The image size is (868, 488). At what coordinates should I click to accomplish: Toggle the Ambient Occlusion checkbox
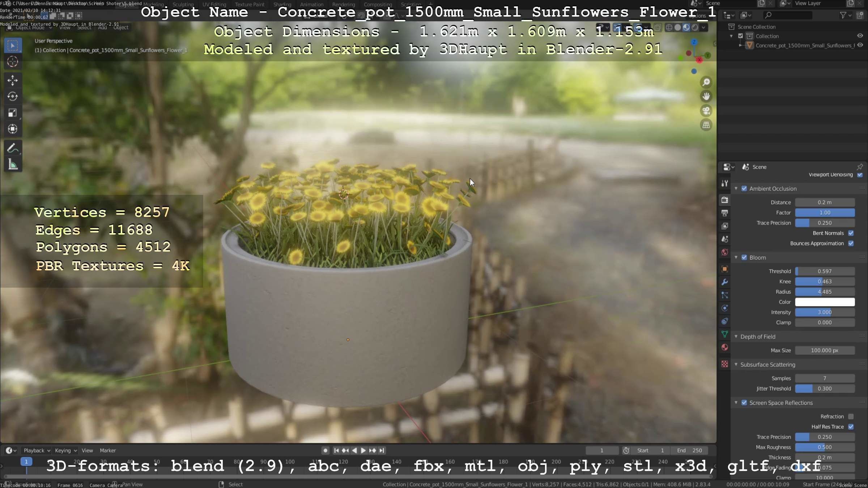pyautogui.click(x=744, y=189)
